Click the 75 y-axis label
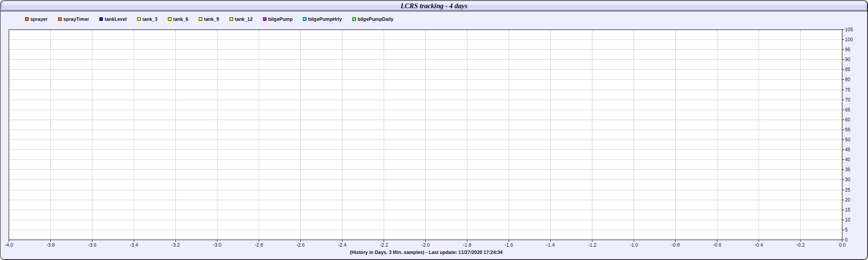Image resolution: width=868 pixels, height=260 pixels. (848, 90)
